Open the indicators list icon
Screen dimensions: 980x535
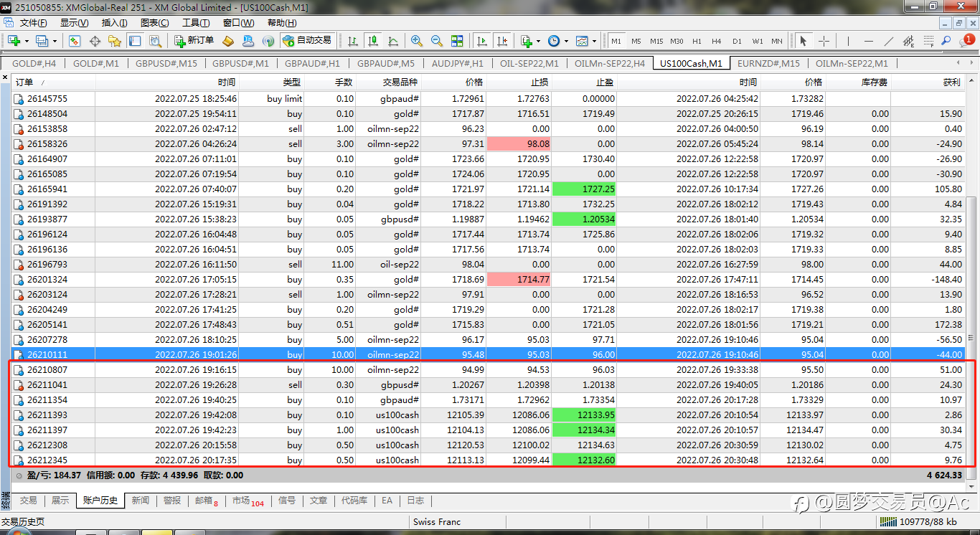pyautogui.click(x=526, y=41)
